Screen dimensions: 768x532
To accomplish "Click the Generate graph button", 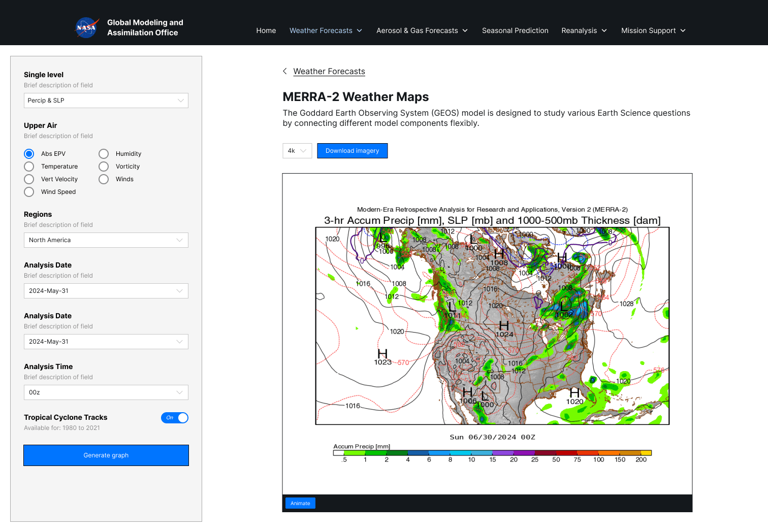I will 106,455.
